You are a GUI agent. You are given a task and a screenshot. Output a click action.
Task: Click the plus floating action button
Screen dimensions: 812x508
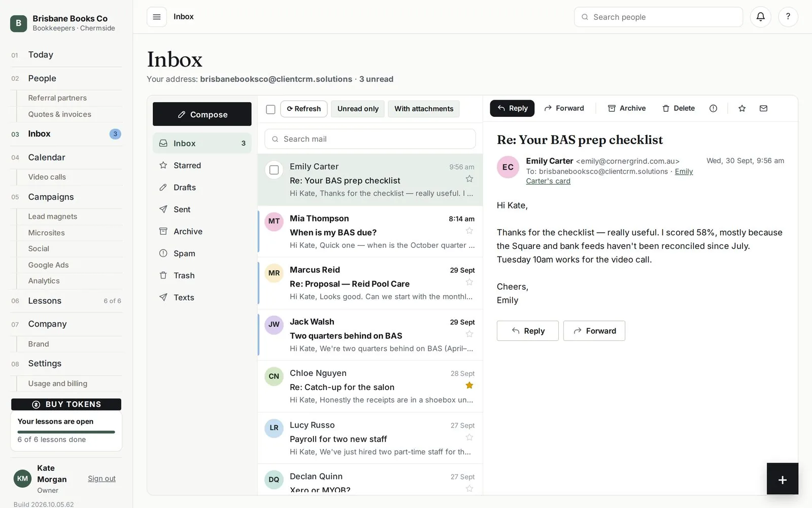click(782, 479)
